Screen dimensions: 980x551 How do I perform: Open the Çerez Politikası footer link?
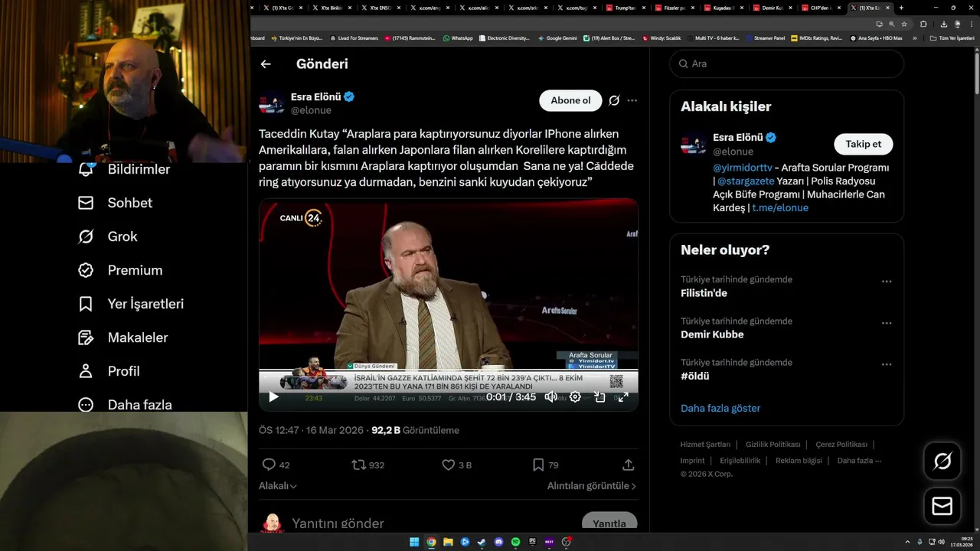(841, 445)
